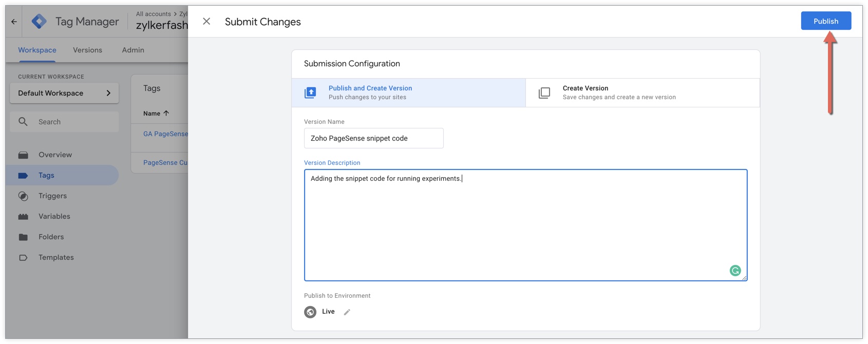868x344 pixels.
Task: Edit the Live environment with pencil icon
Action: point(347,312)
